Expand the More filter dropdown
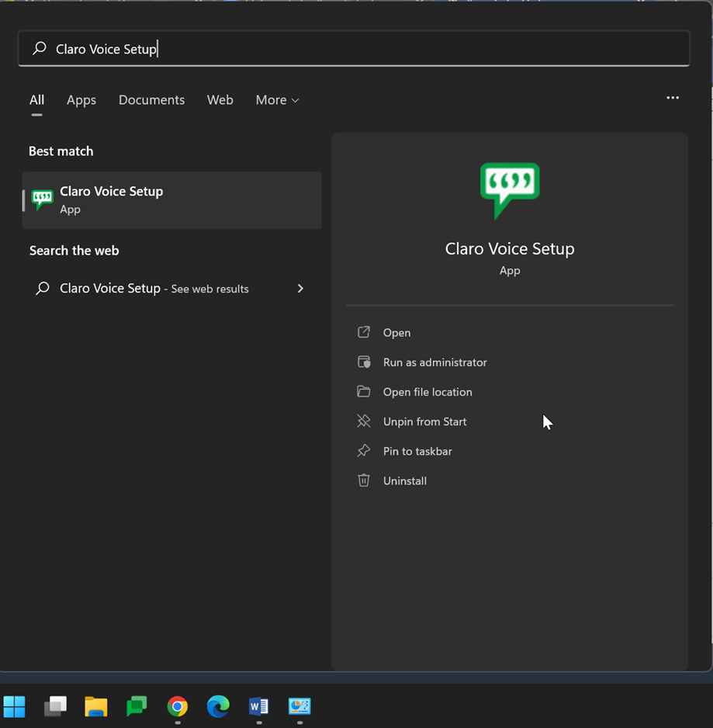This screenshot has width=713, height=728. [x=277, y=100]
